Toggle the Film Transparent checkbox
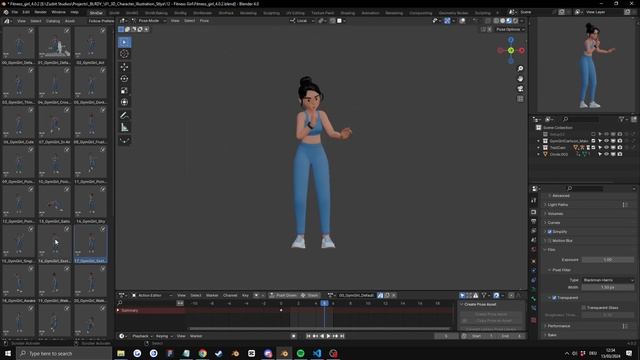 (x=554, y=298)
